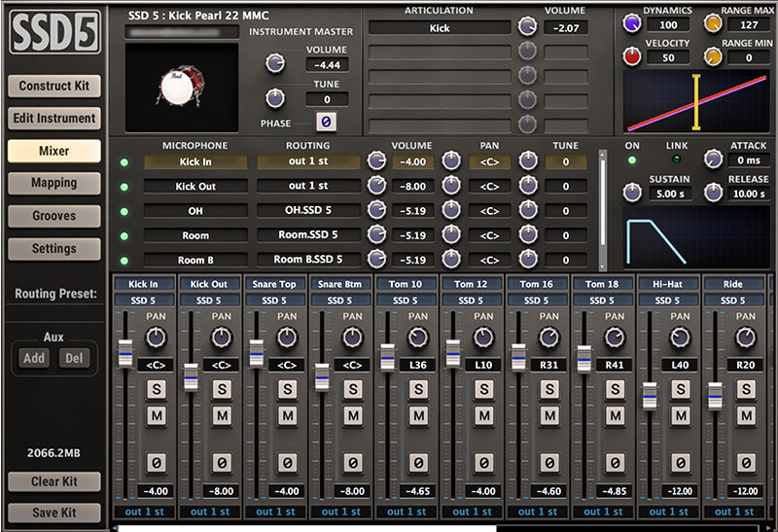Open the Kick articulation selector
The height and width of the screenshot is (532, 778).
439,28
